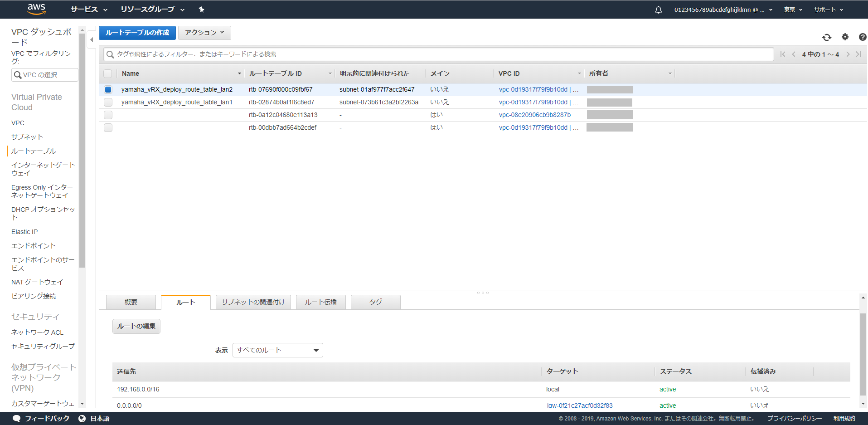This screenshot has height=425, width=868.
Task: Open the サービス menu in top bar
Action: pos(89,10)
